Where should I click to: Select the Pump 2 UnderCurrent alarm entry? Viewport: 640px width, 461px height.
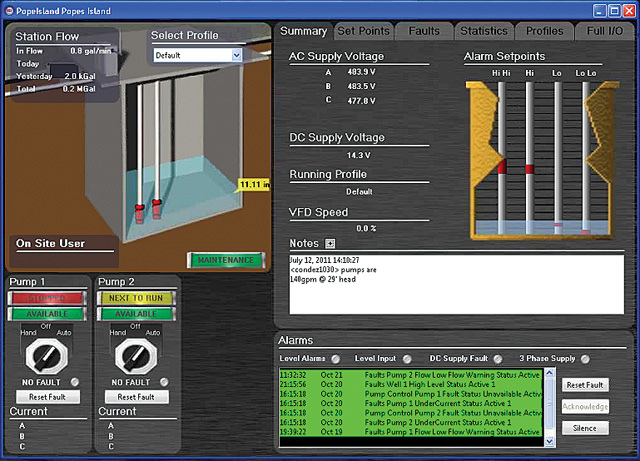pyautogui.click(x=437, y=422)
